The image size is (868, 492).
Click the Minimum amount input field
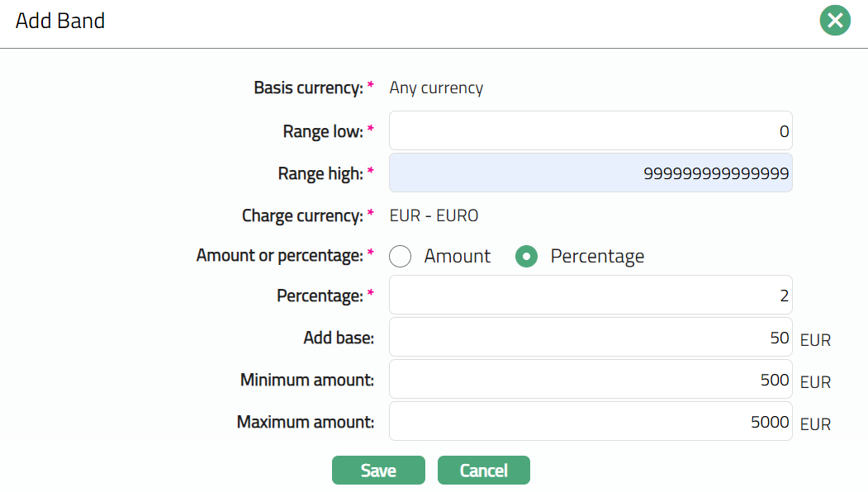(590, 380)
